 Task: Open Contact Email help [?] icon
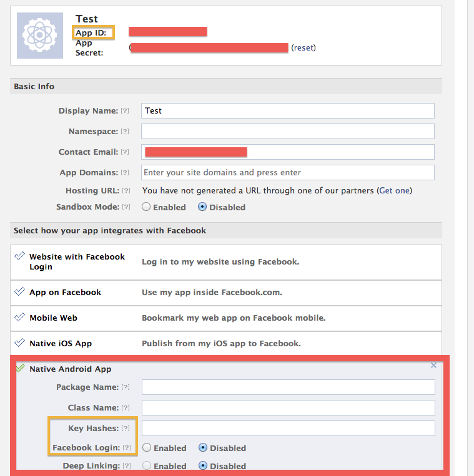click(125, 152)
